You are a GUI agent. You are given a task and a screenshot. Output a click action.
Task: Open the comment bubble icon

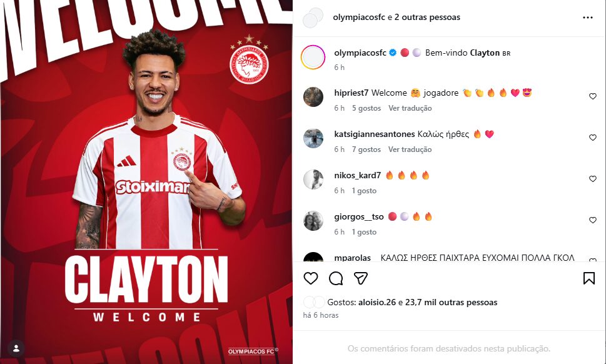[x=336, y=278]
